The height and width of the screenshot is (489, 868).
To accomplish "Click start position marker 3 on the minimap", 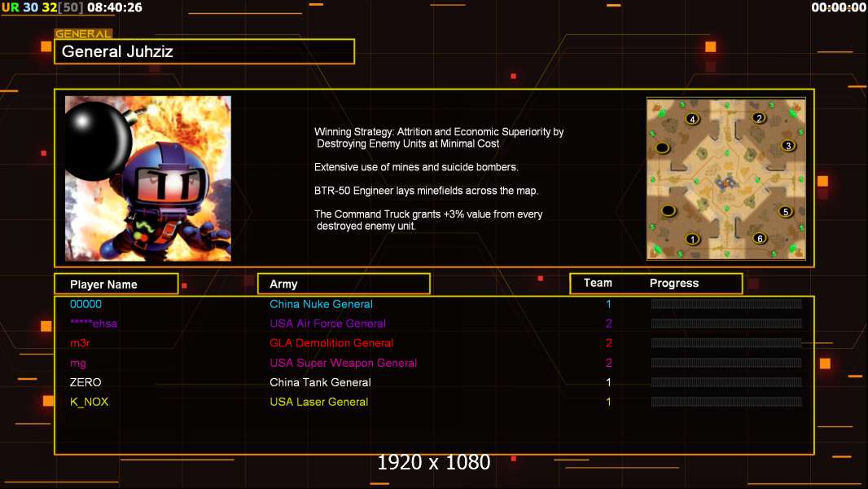I will [787, 146].
